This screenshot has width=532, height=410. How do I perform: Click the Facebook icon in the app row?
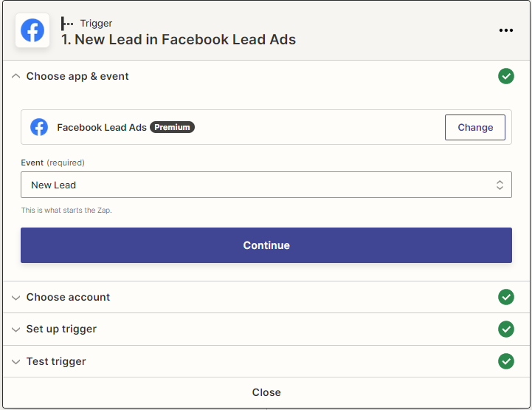[x=39, y=127]
